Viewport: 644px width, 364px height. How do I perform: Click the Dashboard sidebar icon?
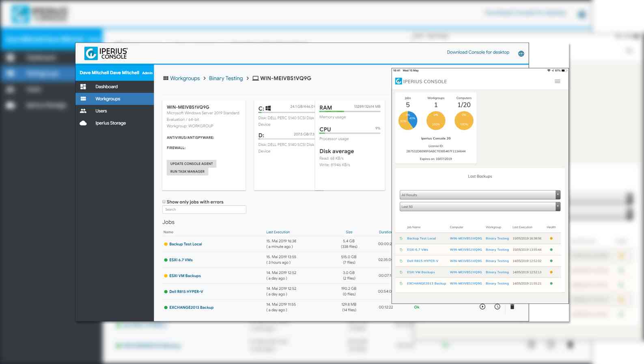coord(83,87)
